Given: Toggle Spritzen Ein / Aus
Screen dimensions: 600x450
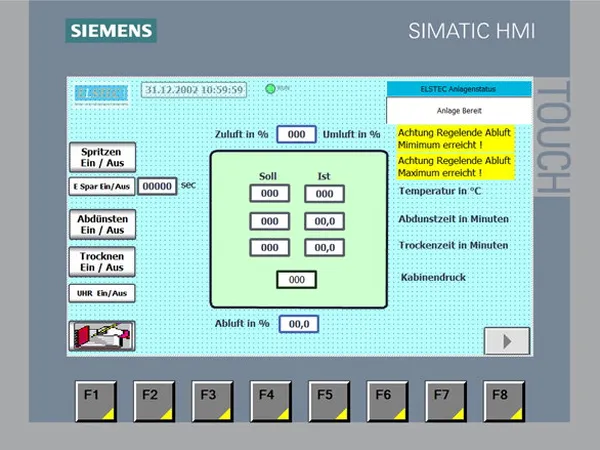Looking at the screenshot, I should [103, 157].
